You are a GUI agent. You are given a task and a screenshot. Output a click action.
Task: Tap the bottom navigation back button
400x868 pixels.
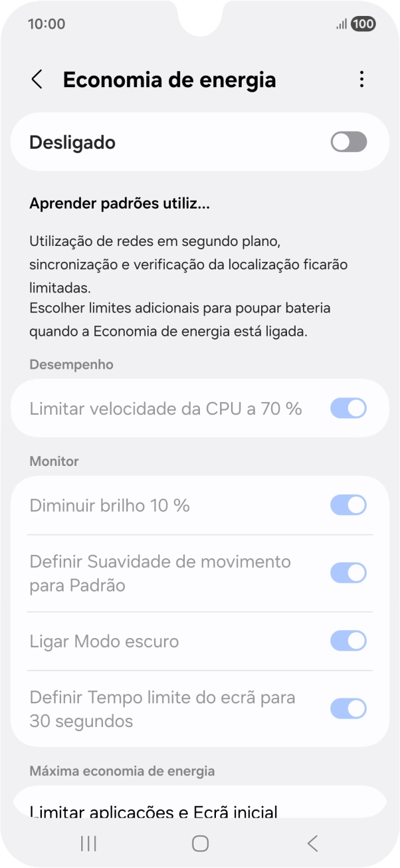point(312,843)
